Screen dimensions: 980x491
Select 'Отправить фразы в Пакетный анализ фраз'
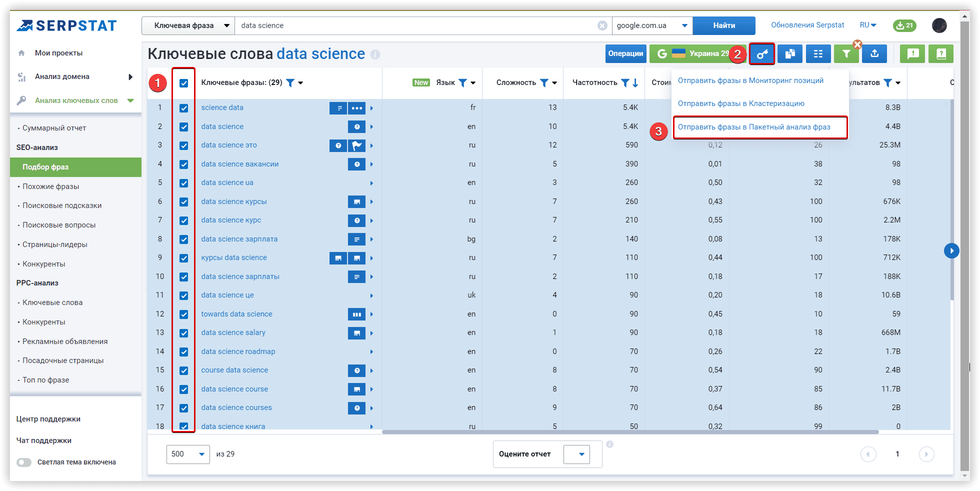pos(754,127)
